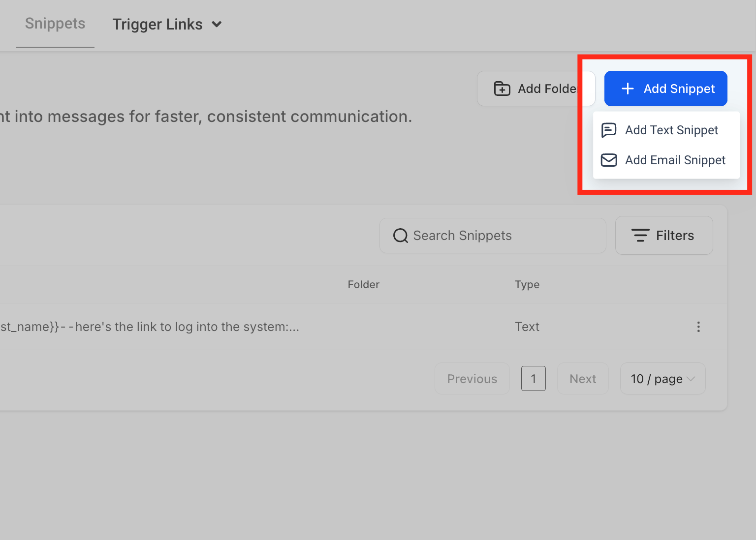Click the magnifying glass search icon
The width and height of the screenshot is (756, 540).
click(x=401, y=236)
